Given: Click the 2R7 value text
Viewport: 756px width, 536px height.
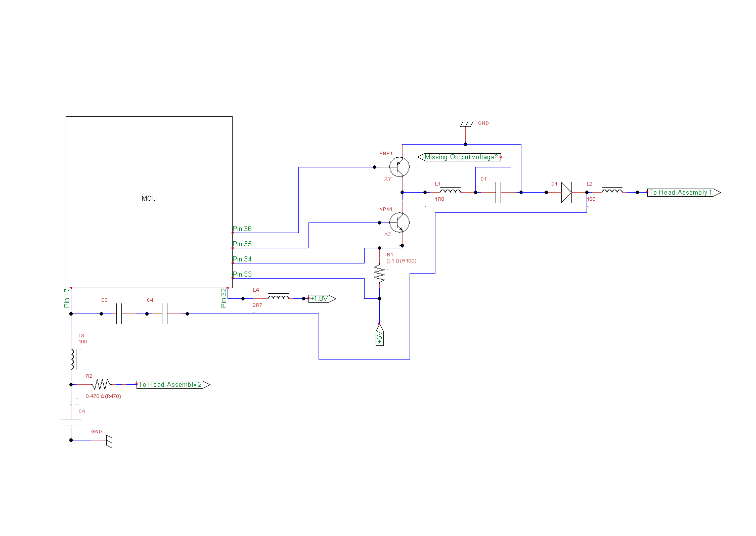Looking at the screenshot, I should 257,305.
